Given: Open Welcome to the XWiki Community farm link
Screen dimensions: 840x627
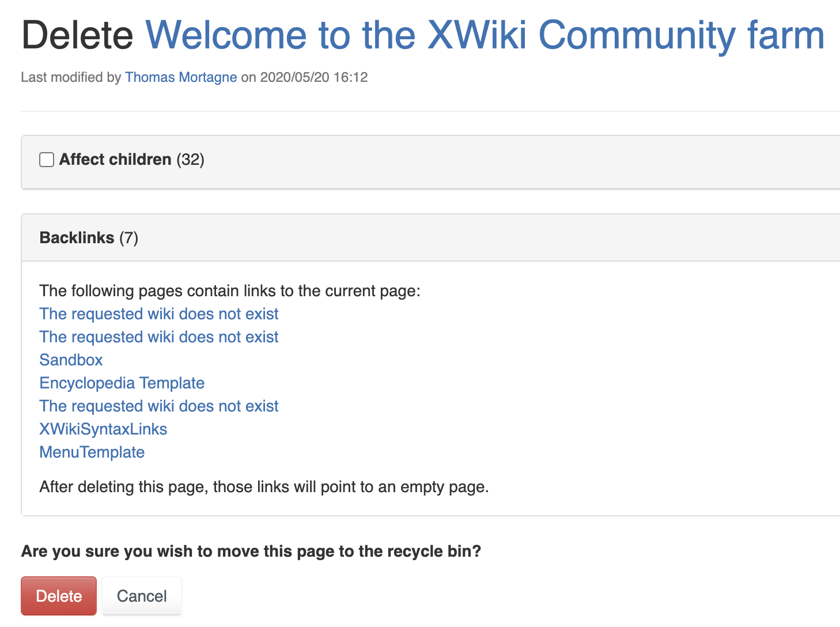Looking at the screenshot, I should [485, 35].
